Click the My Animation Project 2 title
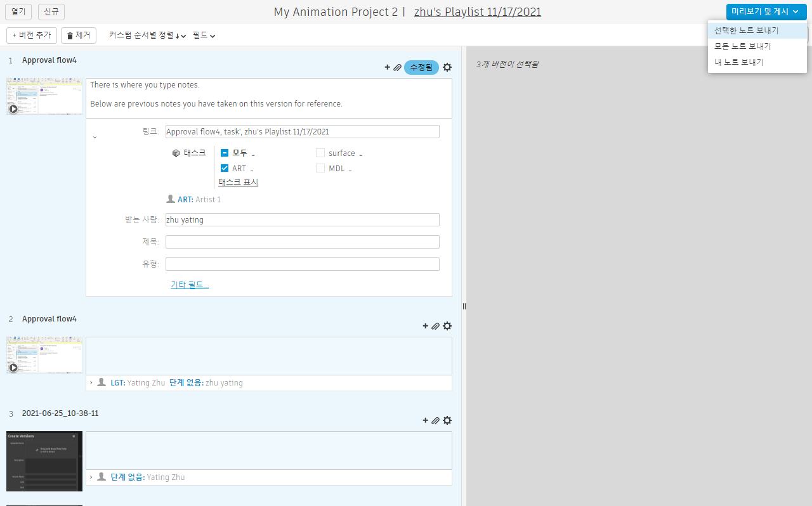 coord(336,12)
